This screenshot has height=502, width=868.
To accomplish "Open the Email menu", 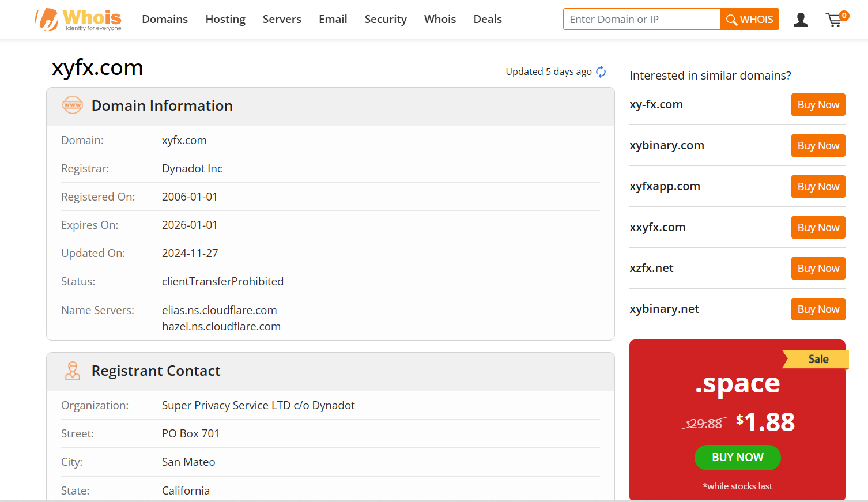I will pos(333,19).
